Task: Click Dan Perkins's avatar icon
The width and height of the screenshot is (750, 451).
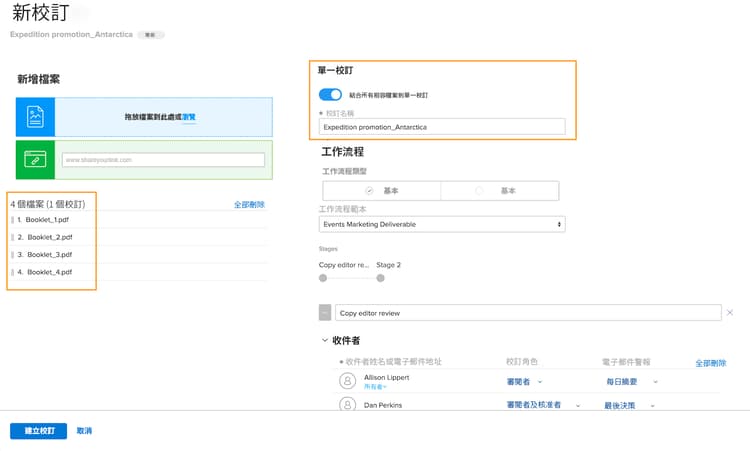Action: tap(347, 405)
